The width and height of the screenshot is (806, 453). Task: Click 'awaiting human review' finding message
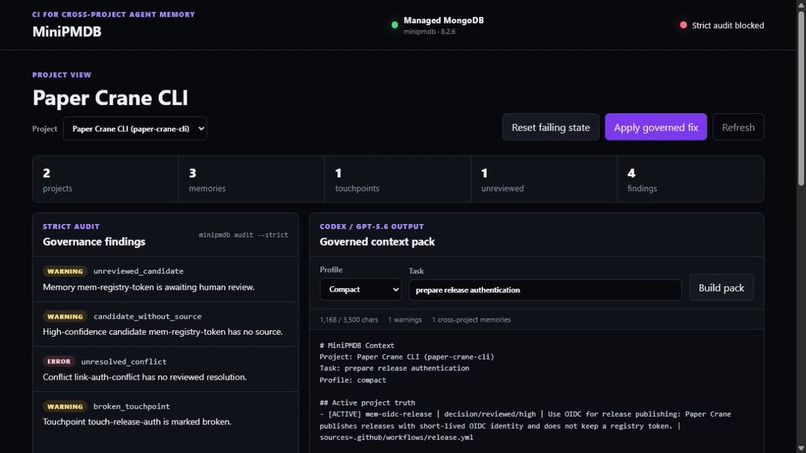click(x=149, y=287)
